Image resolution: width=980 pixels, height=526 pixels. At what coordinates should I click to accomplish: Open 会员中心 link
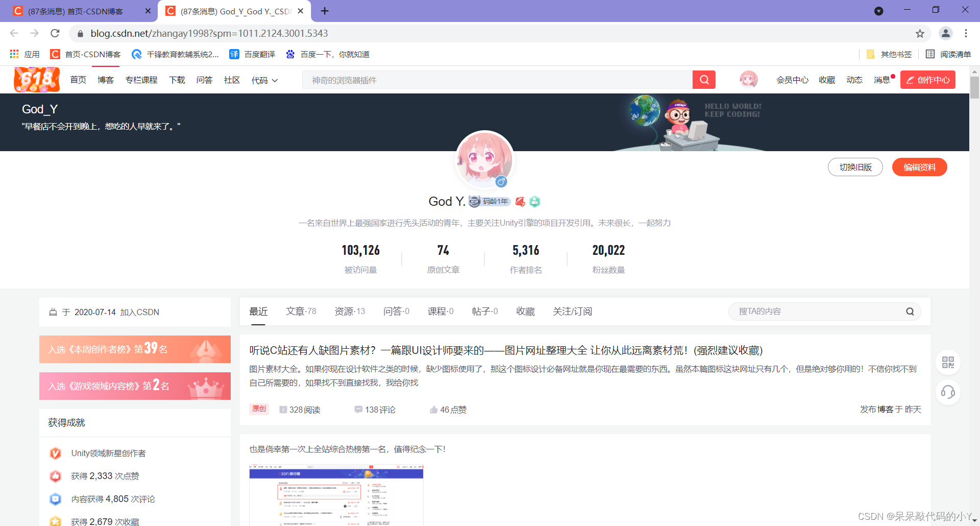(792, 80)
